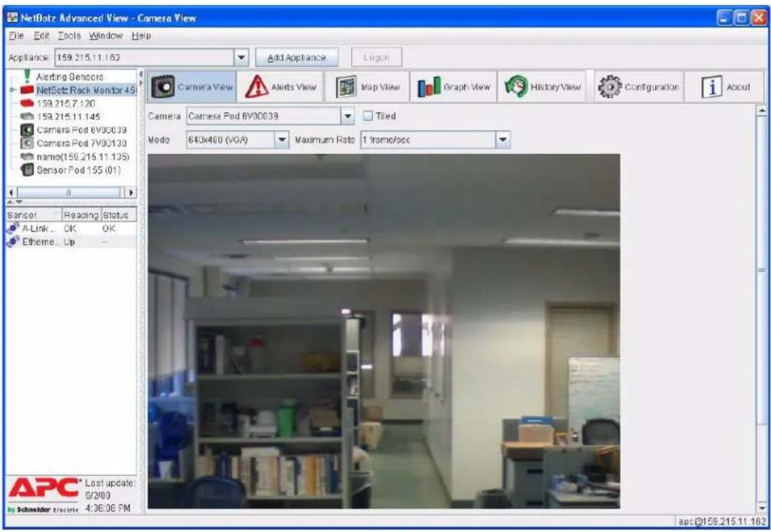The image size is (771, 532).
Task: Click the Camera Pod 6V00039 icon
Action: (27, 130)
